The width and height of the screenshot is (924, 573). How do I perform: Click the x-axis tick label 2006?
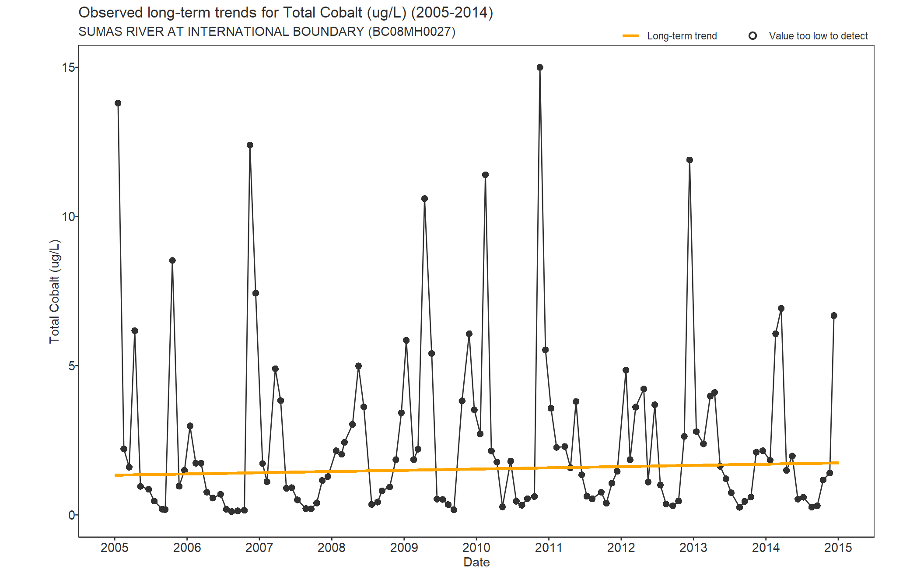[x=187, y=548]
